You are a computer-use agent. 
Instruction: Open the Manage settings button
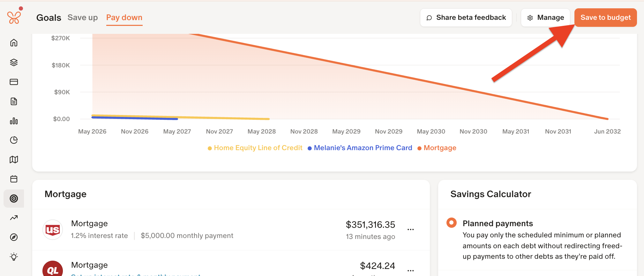[x=545, y=18]
